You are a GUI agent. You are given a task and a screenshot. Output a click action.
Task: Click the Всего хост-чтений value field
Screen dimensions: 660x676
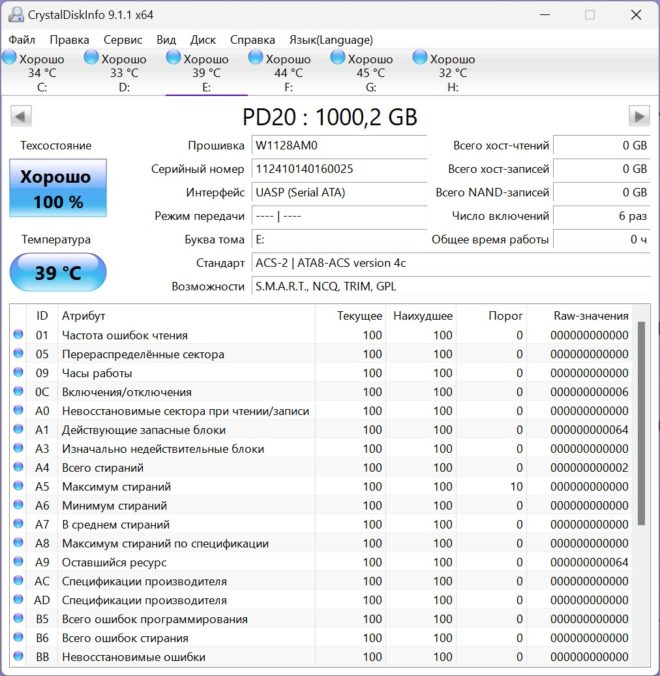coord(601,145)
